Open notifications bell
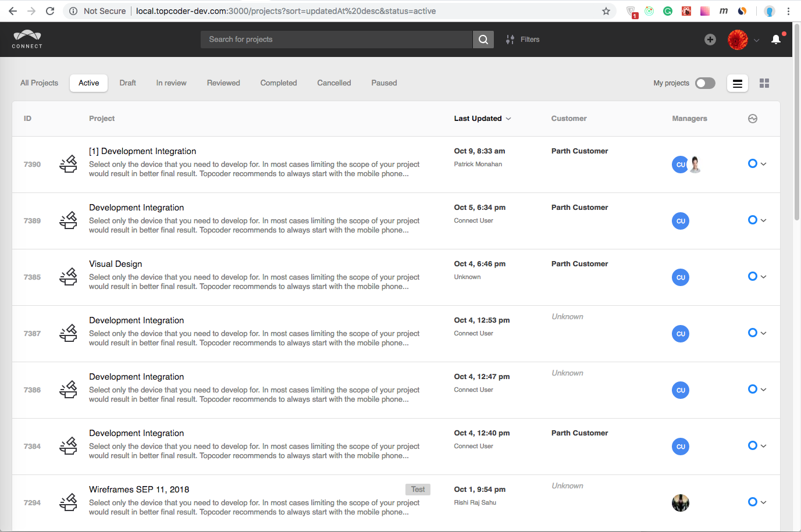801x532 pixels. [776, 40]
